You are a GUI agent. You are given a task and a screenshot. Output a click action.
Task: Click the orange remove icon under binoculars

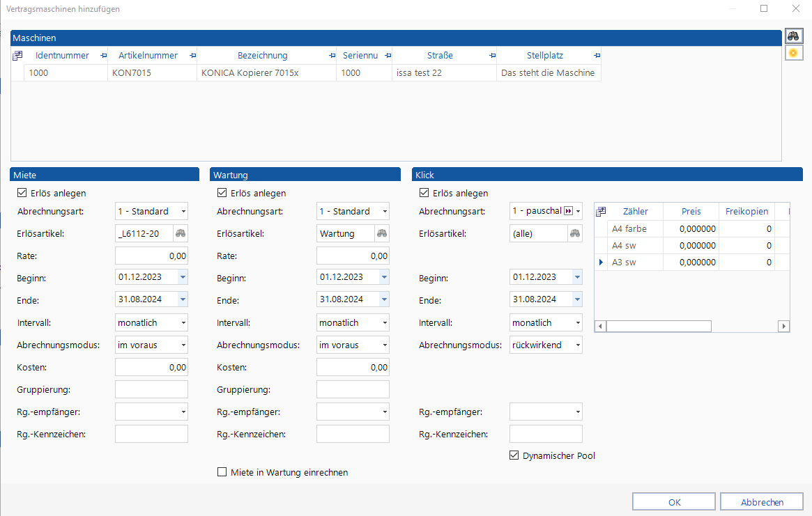coord(793,53)
